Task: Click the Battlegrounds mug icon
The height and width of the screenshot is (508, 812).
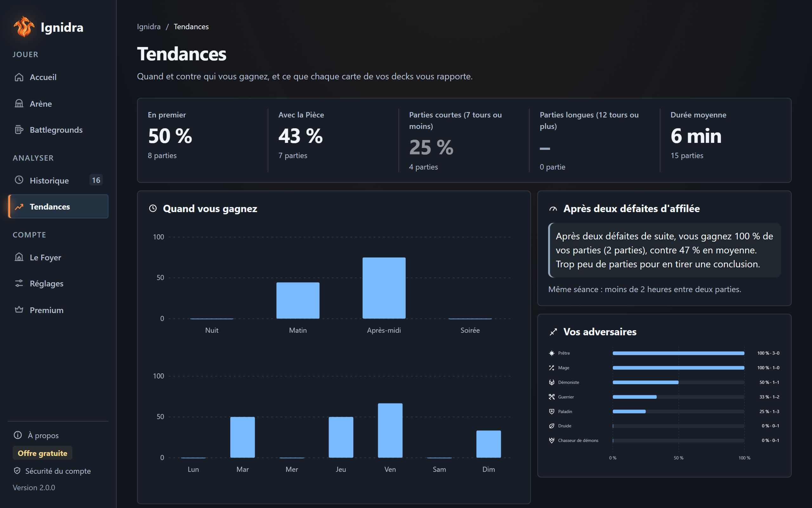Action: pyautogui.click(x=19, y=130)
